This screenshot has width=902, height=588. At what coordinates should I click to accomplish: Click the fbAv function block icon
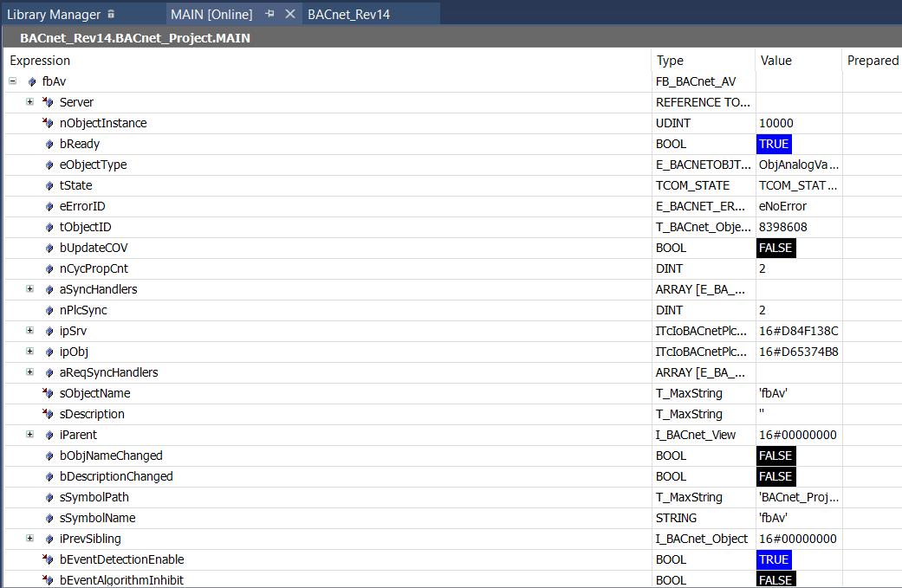click(x=33, y=81)
